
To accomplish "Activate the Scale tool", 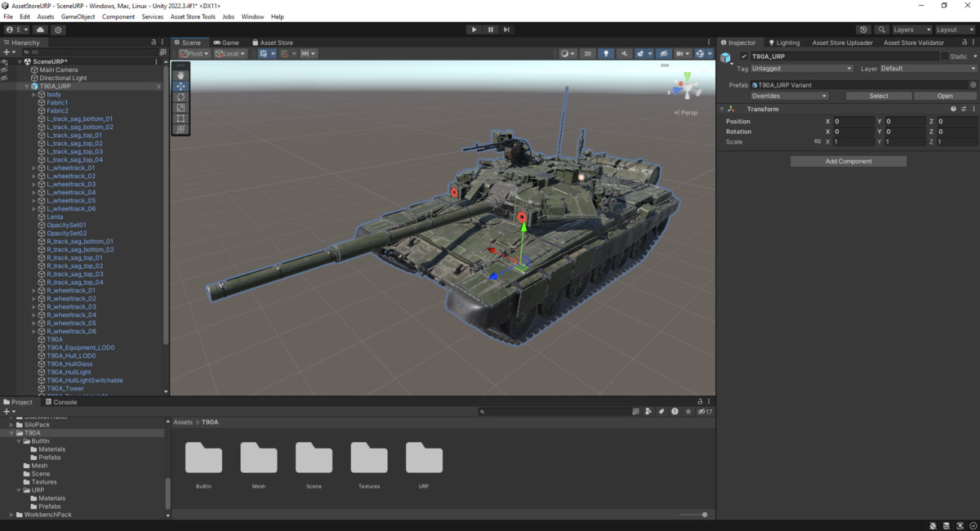I will point(180,108).
